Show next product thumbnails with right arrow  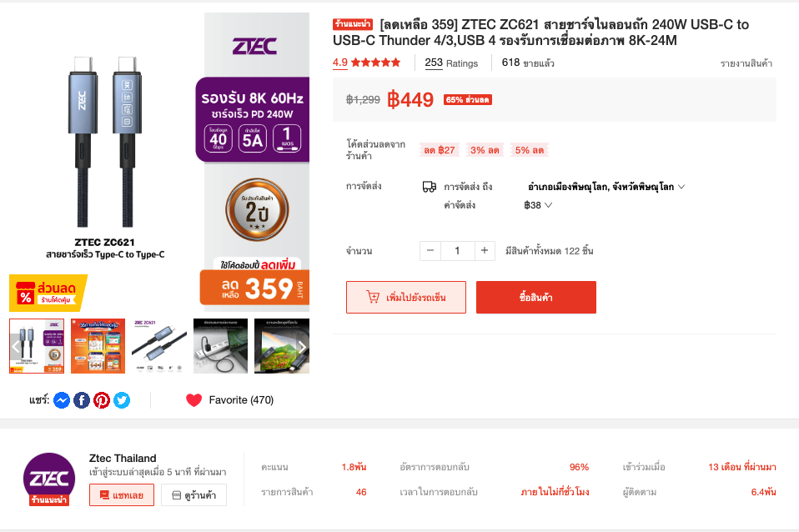pyautogui.click(x=302, y=347)
